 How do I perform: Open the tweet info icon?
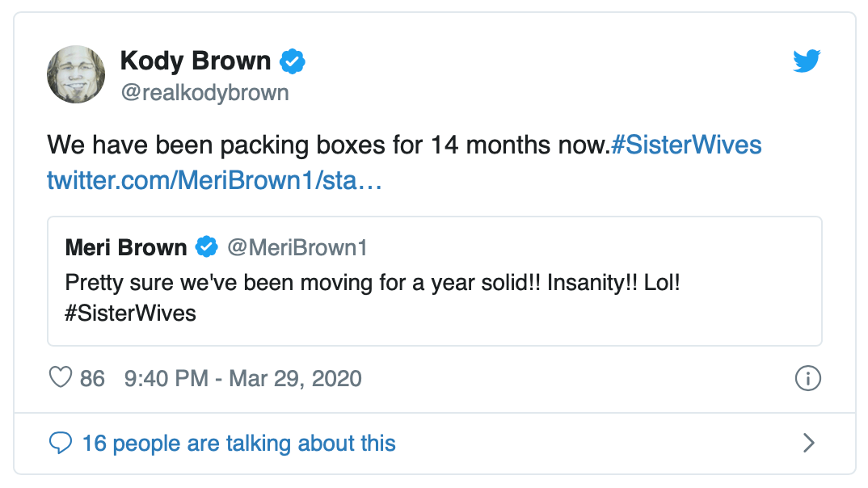808,378
